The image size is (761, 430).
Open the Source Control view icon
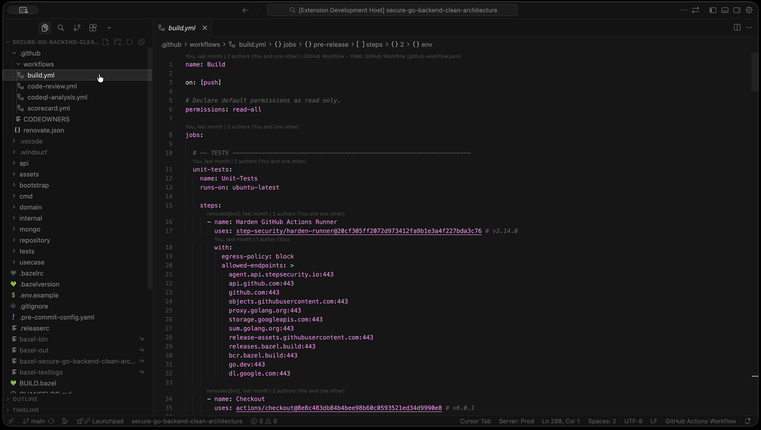click(77, 28)
